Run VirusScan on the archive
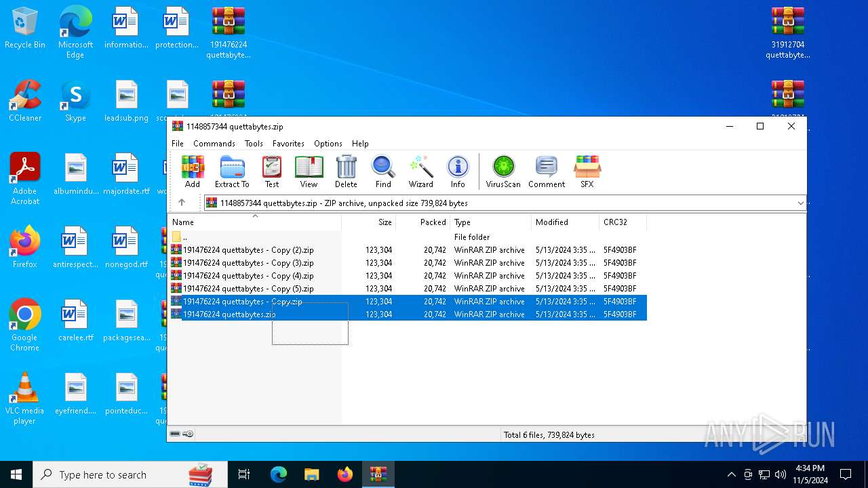Image resolution: width=868 pixels, height=488 pixels. 503,171
